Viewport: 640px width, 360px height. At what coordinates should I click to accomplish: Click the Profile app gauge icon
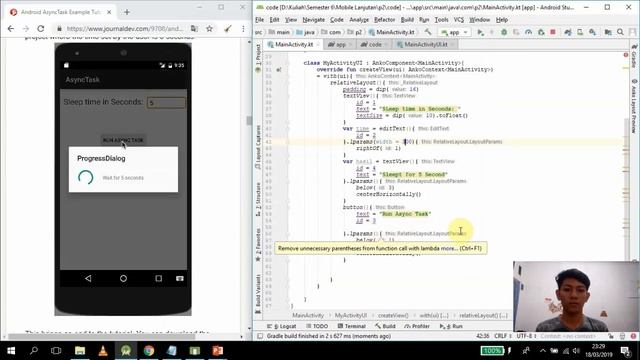tap(529, 32)
